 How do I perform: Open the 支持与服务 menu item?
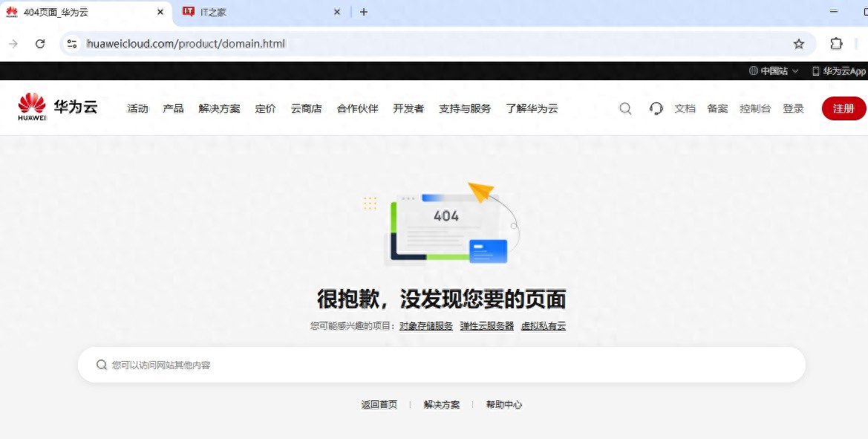464,108
